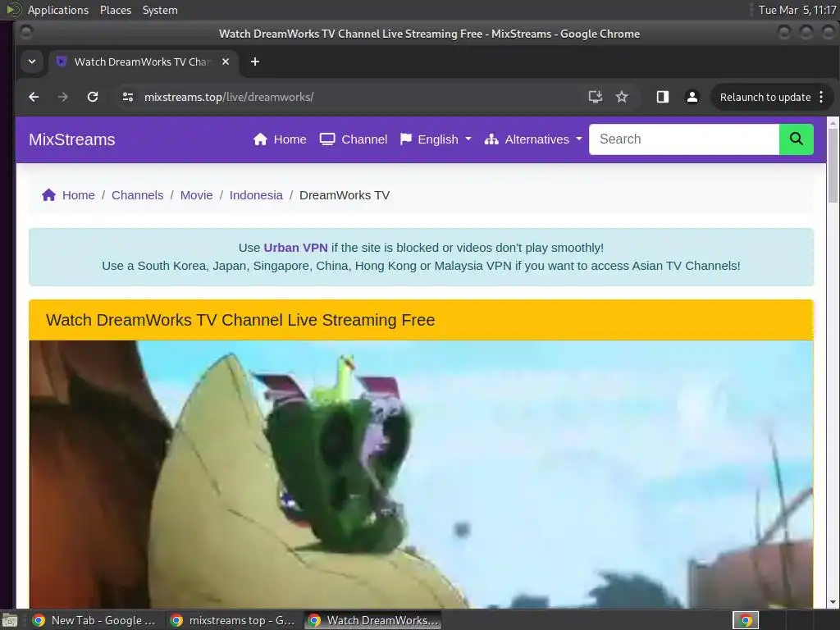Open the Places menu
This screenshot has height=630, width=840.
click(115, 10)
